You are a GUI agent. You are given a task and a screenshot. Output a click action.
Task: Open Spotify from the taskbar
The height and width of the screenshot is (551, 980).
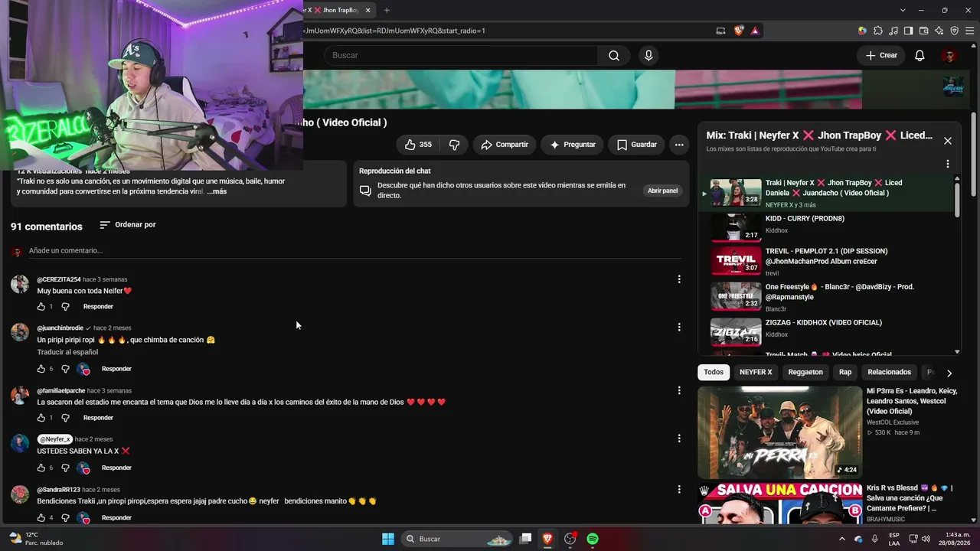click(x=593, y=539)
